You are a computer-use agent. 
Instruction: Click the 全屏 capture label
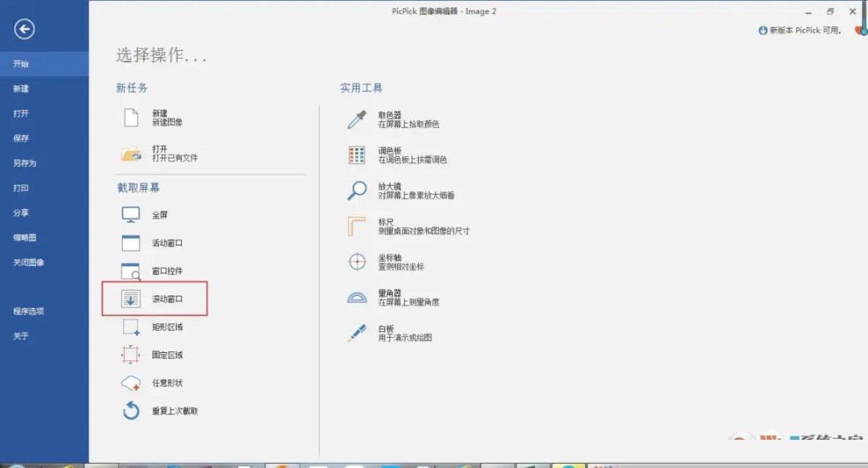point(160,215)
